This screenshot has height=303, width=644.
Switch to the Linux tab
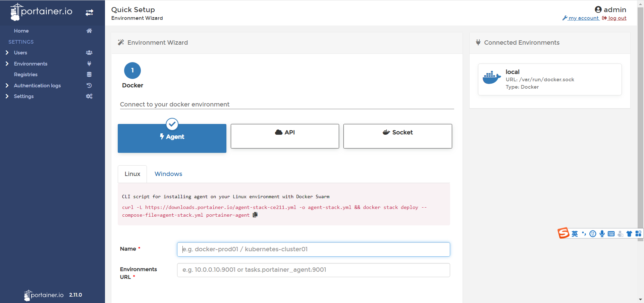pyautogui.click(x=132, y=174)
